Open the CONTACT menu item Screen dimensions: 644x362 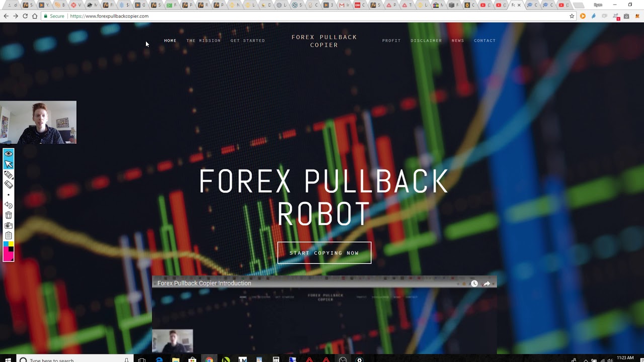tap(485, 41)
